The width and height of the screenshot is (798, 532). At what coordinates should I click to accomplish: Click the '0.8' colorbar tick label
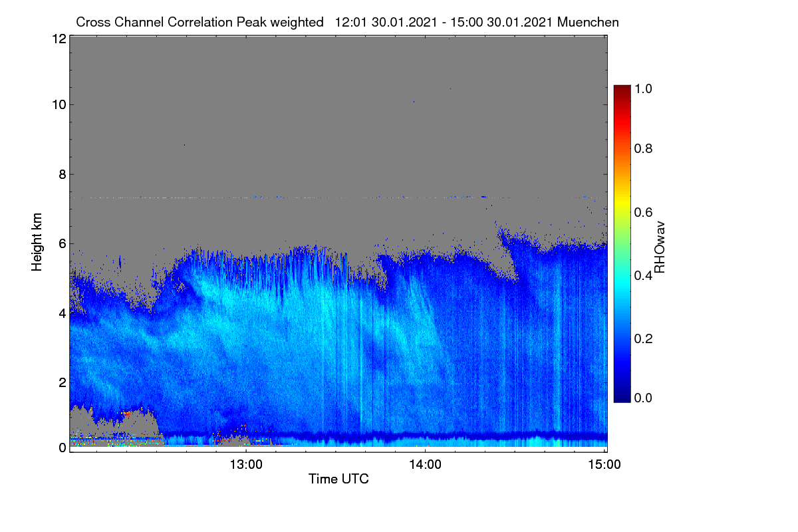point(642,149)
